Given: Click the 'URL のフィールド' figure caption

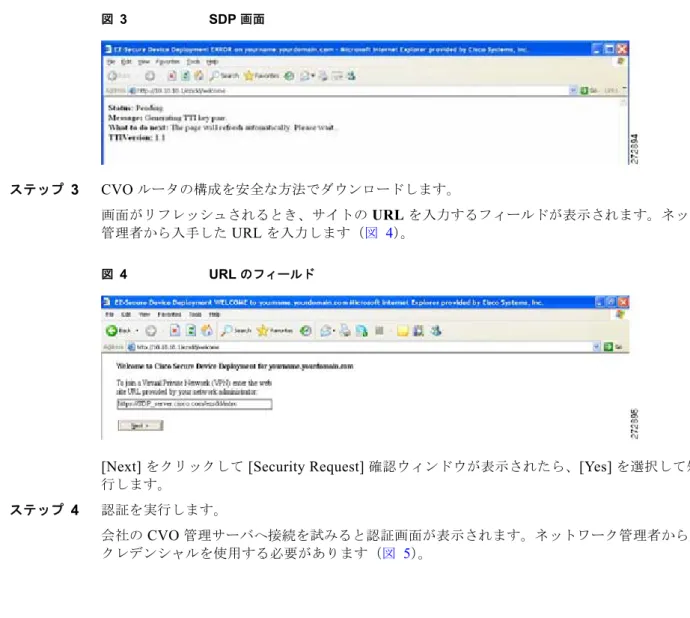Looking at the screenshot, I should click(262, 274).
